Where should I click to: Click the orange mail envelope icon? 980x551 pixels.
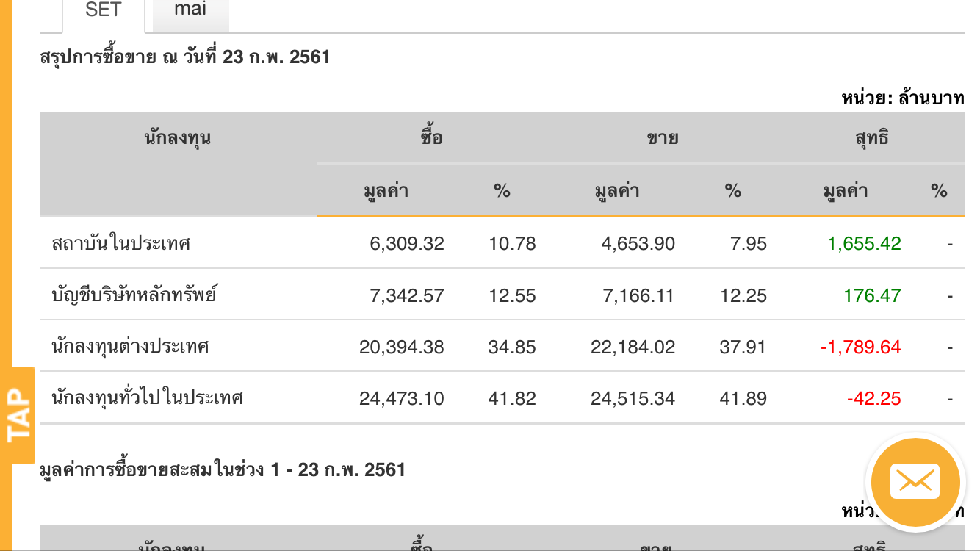(915, 483)
